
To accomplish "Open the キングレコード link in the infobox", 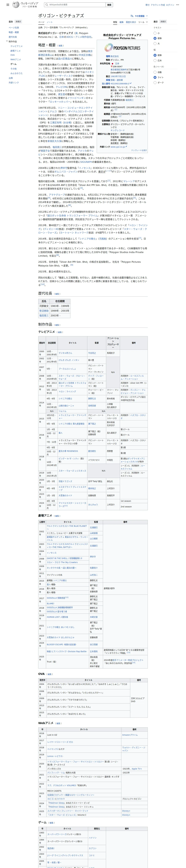I will pos(117,130).
